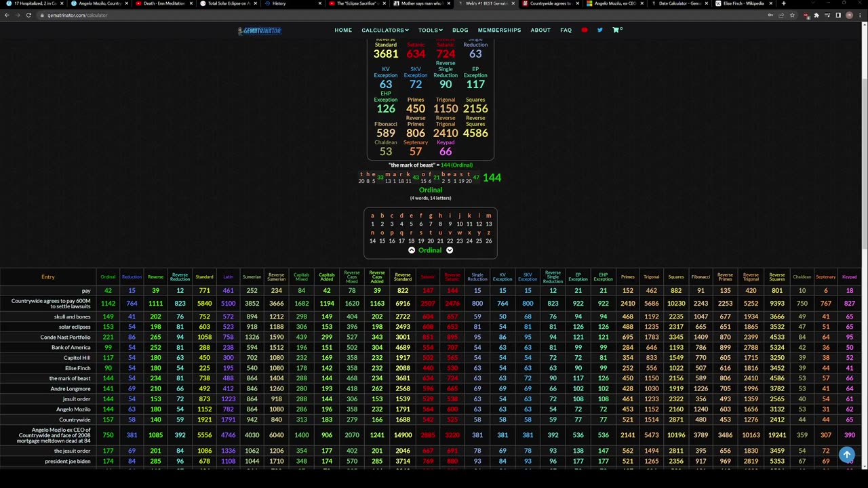This screenshot has height=488, width=868.
Task: Click the blue back-to-top arrow button
Action: [x=846, y=455]
